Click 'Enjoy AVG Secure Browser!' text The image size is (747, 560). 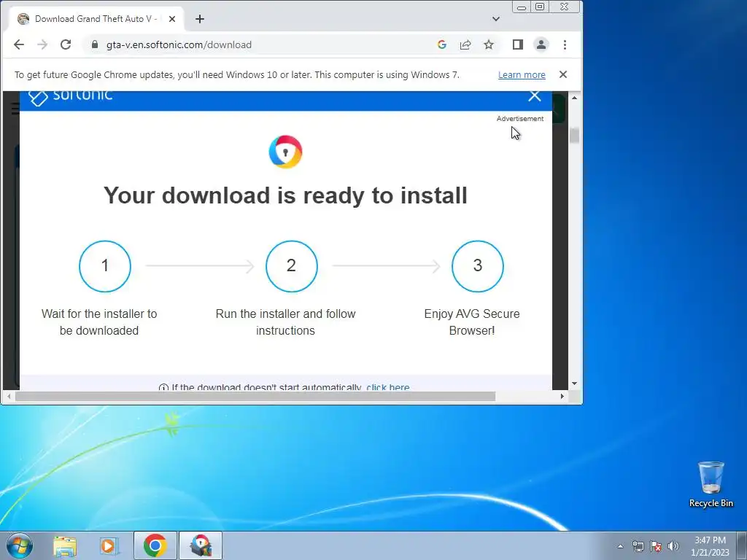coord(472,322)
